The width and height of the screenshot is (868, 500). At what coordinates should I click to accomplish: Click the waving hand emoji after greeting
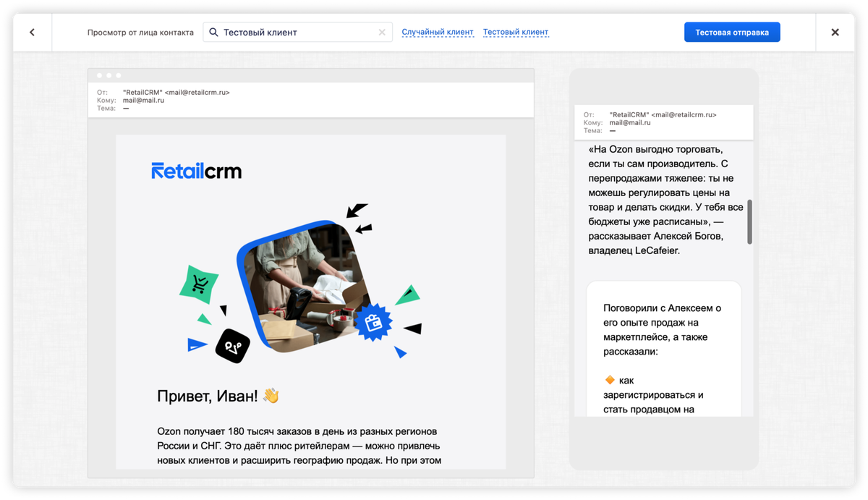[271, 396]
